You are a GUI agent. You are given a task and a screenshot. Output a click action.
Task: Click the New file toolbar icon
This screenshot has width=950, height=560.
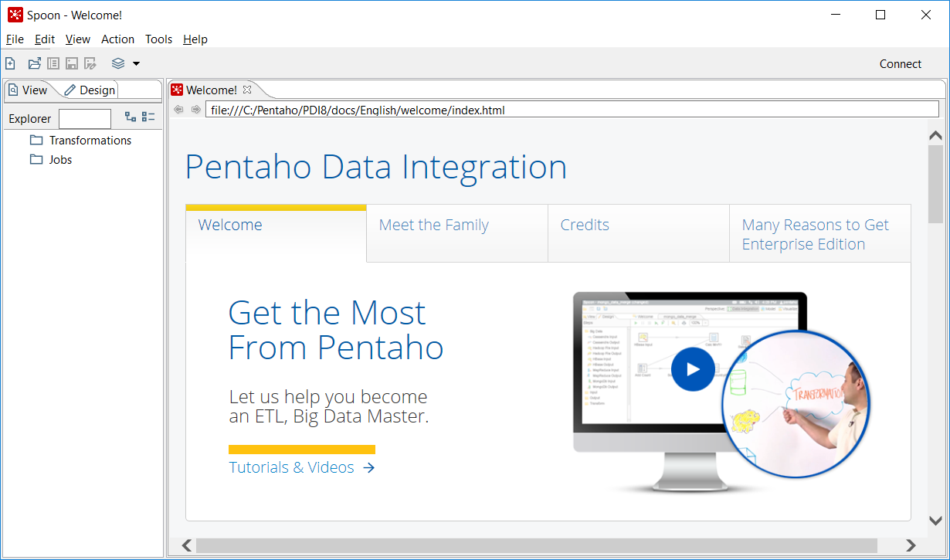10,63
